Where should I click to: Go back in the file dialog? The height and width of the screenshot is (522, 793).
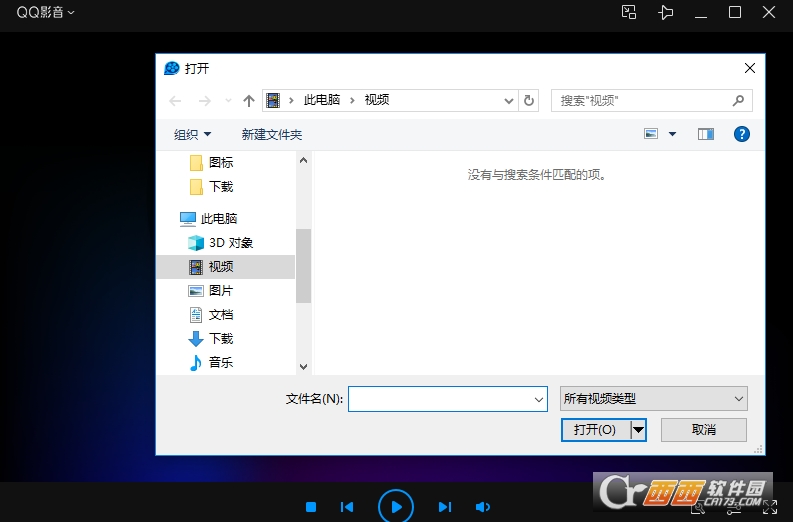175,101
